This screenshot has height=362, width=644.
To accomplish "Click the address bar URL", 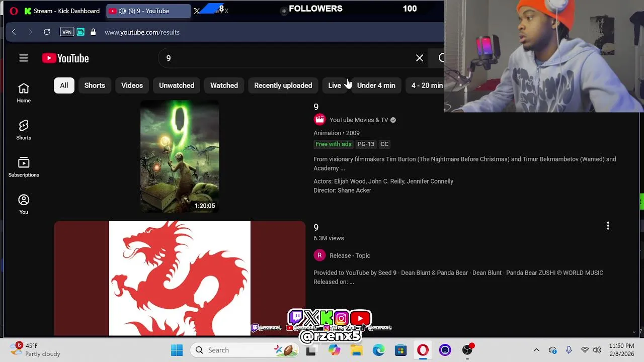I will click(142, 32).
